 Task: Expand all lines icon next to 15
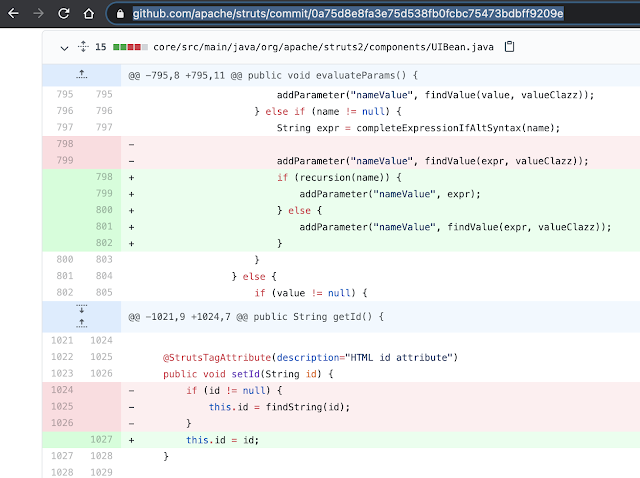[83, 47]
